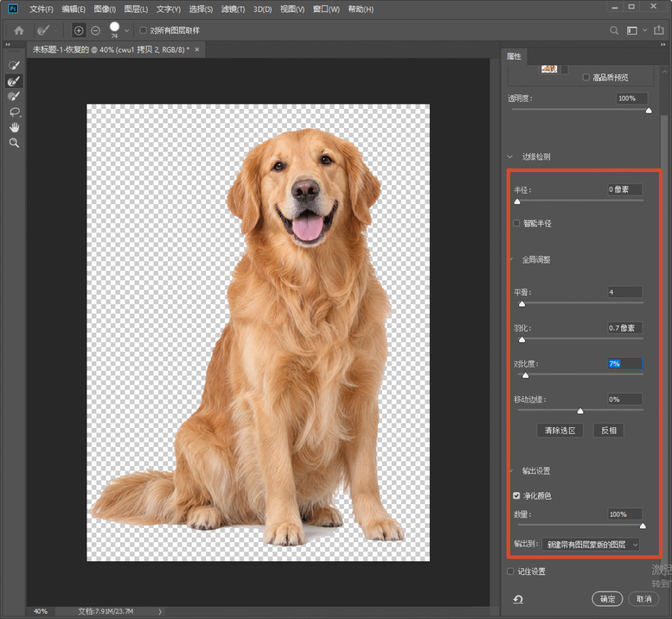Open the Select menu
The image size is (672, 619).
click(x=201, y=9)
